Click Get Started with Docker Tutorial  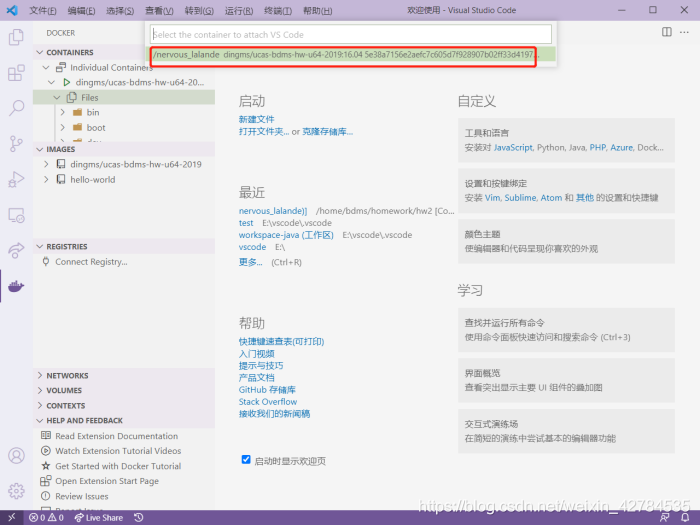coord(118,466)
